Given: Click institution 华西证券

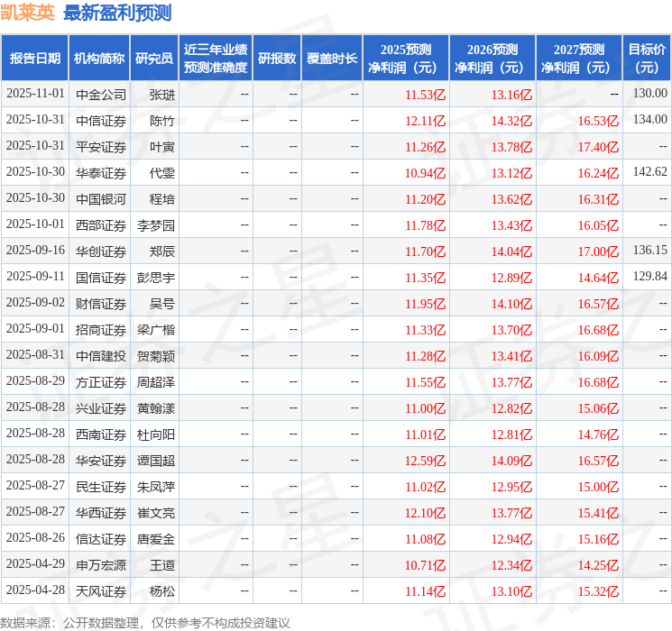Looking at the screenshot, I should [101, 512].
